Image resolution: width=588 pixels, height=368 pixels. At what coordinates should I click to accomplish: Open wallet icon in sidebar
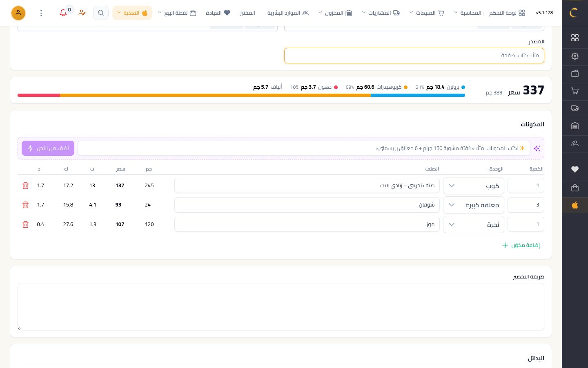click(575, 74)
